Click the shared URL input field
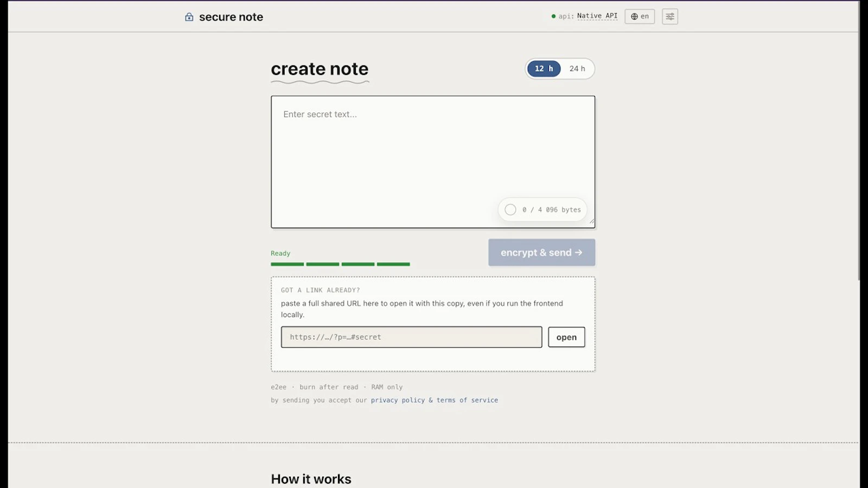868x488 pixels. coord(411,337)
